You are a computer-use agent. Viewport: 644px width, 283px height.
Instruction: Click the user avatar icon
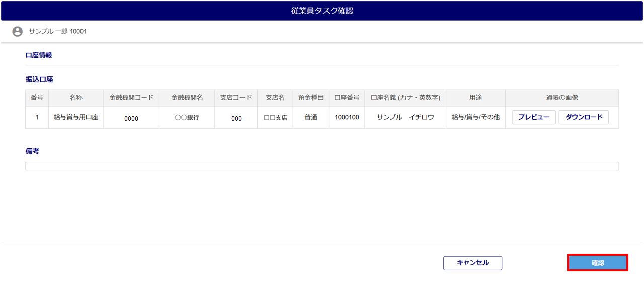(x=18, y=31)
